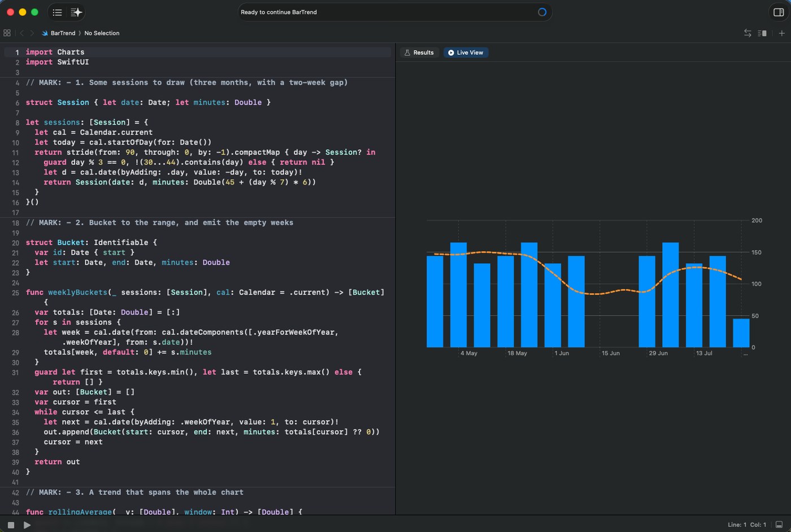Click the shortest blue bar at the chart's right end

point(741,333)
